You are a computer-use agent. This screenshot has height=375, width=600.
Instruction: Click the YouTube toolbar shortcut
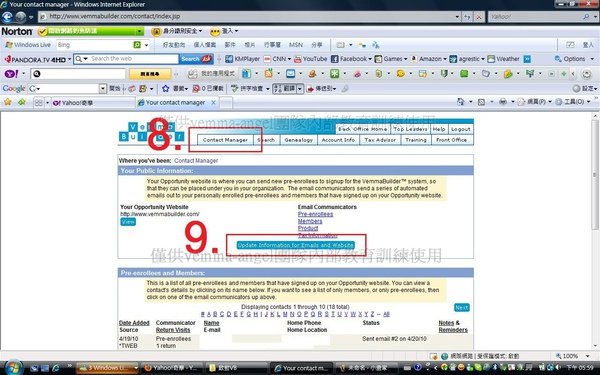tap(310, 59)
